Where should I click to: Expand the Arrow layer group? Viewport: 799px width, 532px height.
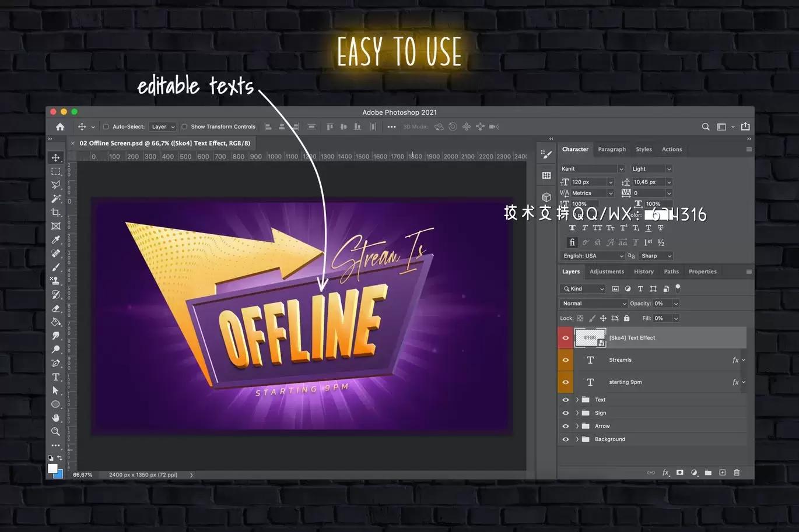pos(577,426)
